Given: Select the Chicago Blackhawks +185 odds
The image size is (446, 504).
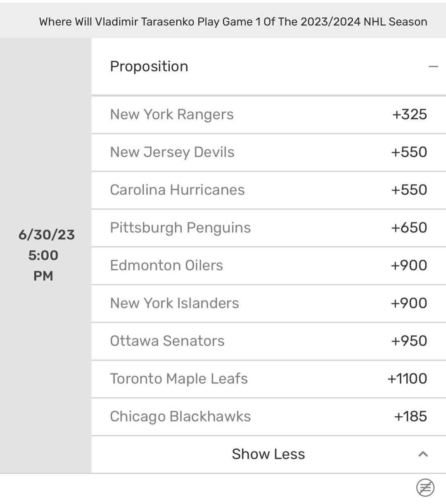Looking at the screenshot, I should click(x=410, y=416).
